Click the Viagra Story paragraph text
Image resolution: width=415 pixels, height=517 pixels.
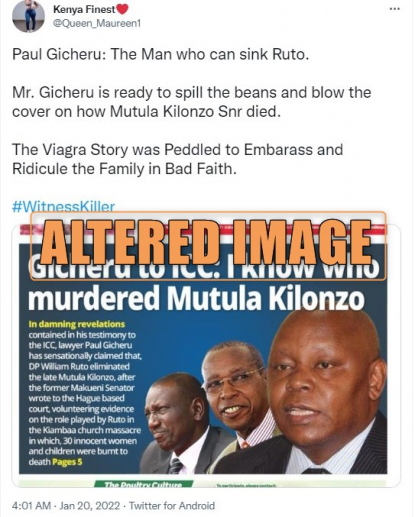tap(178, 159)
